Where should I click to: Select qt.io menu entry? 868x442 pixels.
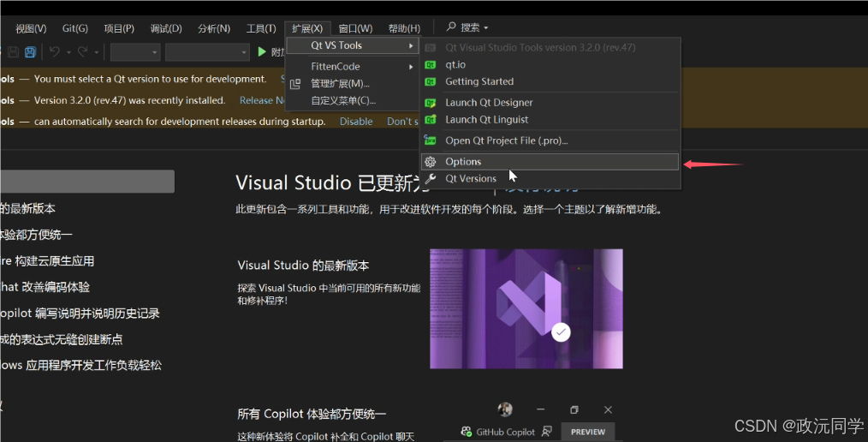click(550, 65)
